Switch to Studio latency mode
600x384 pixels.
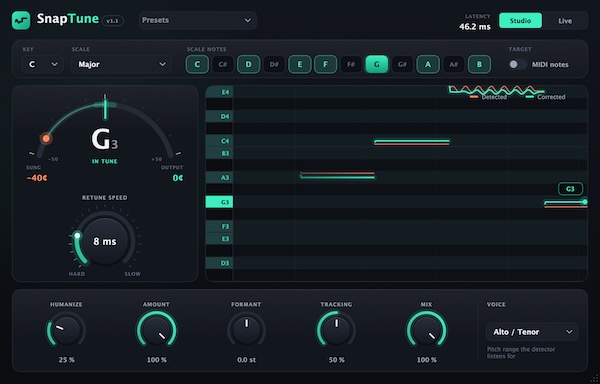[520, 21]
